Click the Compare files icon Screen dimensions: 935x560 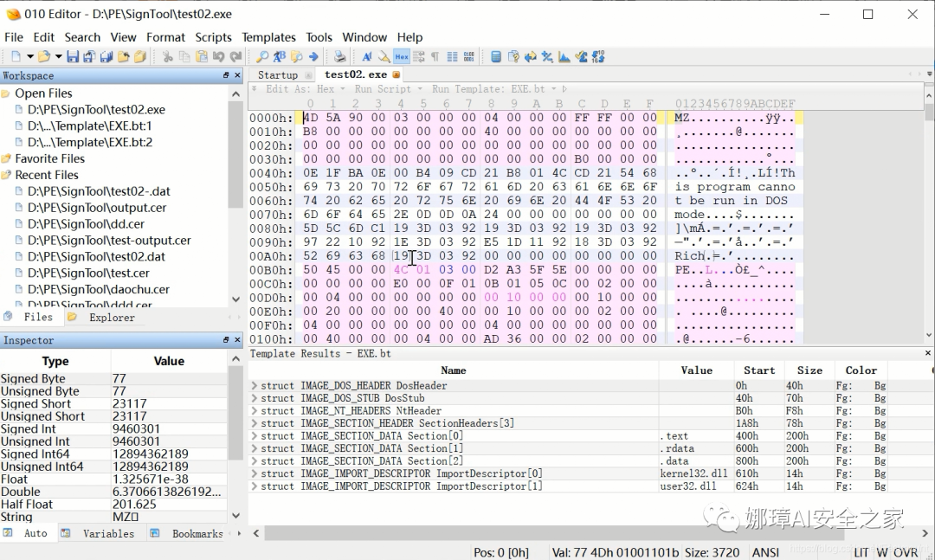click(x=513, y=56)
